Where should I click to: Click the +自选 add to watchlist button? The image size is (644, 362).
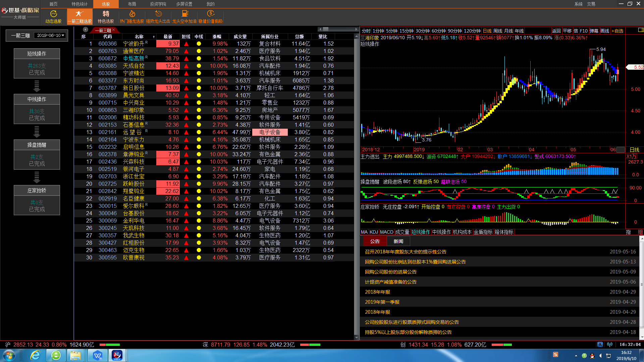(x=617, y=31)
